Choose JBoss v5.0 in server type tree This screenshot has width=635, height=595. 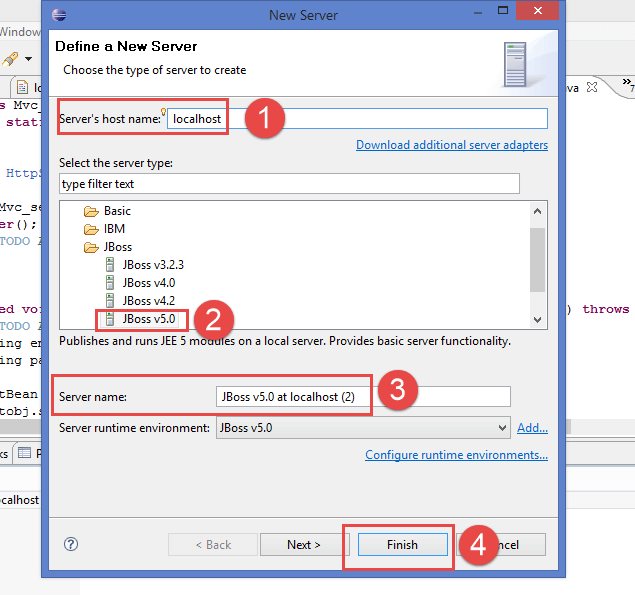coord(150,319)
